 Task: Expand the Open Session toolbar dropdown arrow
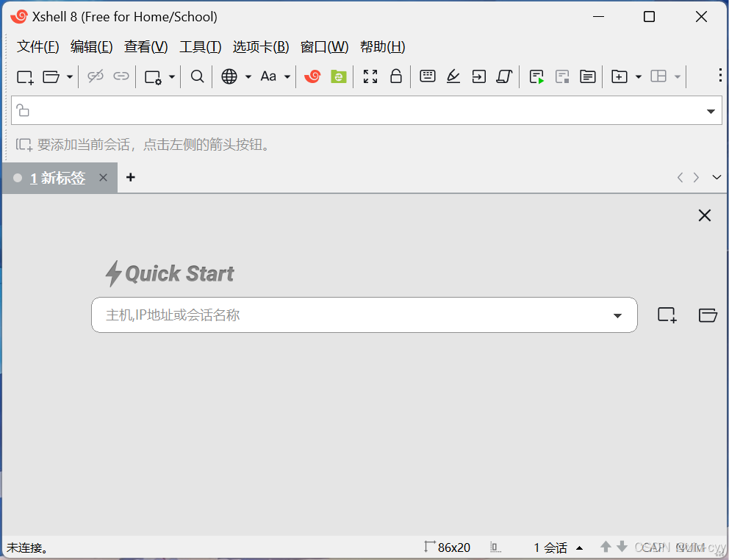coord(69,76)
